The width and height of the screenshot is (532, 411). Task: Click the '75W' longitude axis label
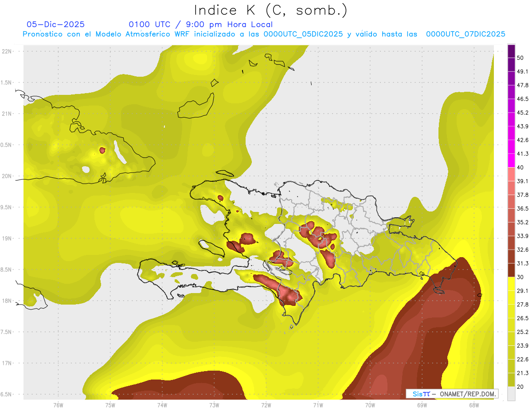[110, 405]
